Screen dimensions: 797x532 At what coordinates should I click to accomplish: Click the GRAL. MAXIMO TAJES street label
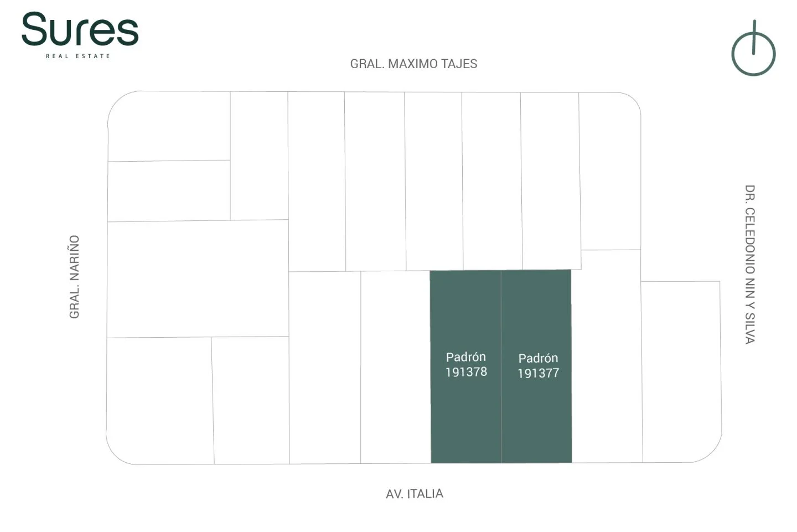pyautogui.click(x=413, y=64)
